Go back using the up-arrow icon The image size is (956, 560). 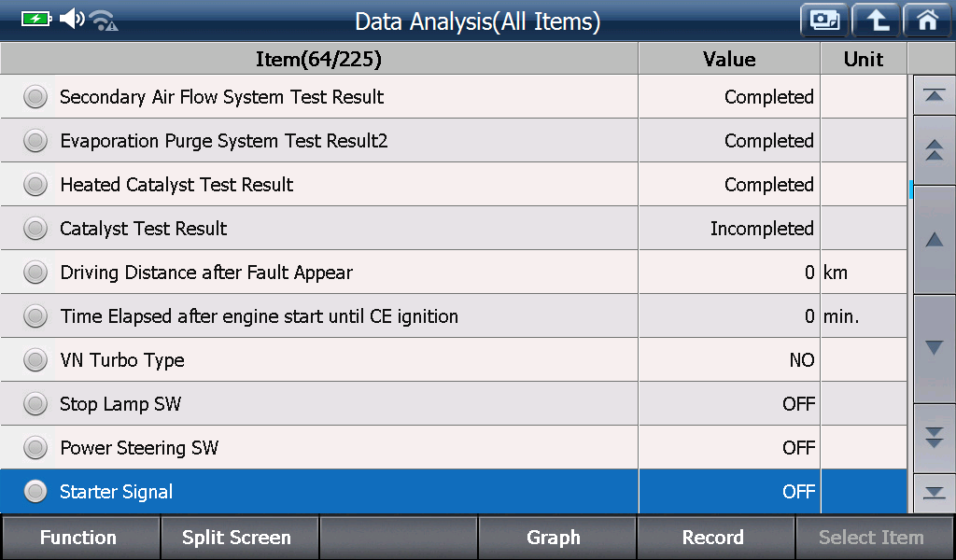[x=876, y=21]
